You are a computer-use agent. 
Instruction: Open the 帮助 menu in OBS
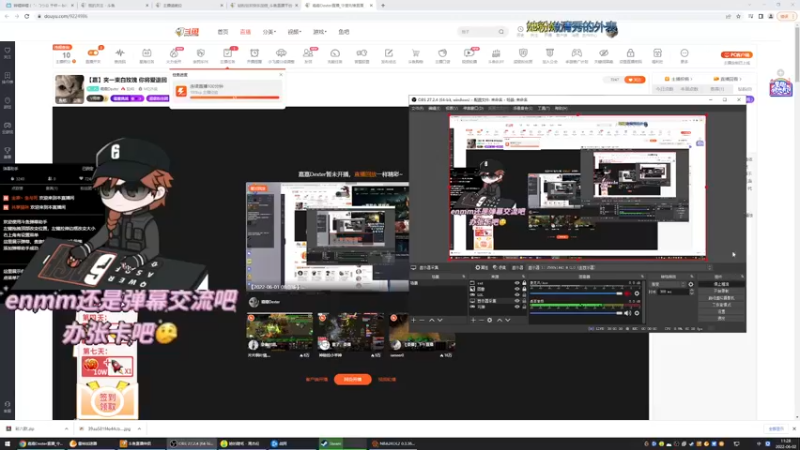coord(561,108)
